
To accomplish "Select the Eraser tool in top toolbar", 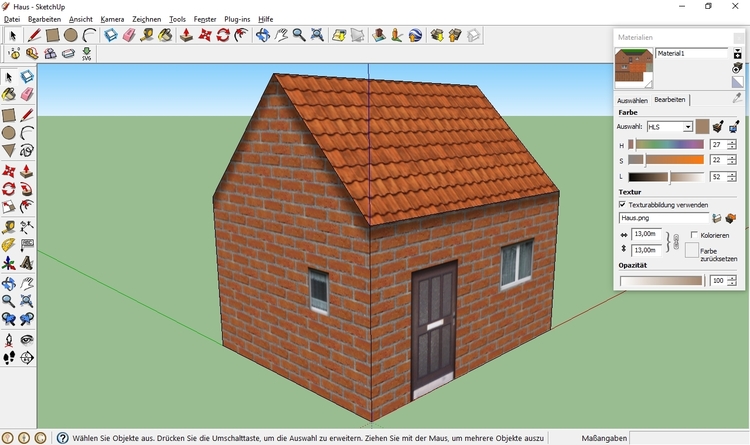I will pyautogui.click(x=129, y=35).
